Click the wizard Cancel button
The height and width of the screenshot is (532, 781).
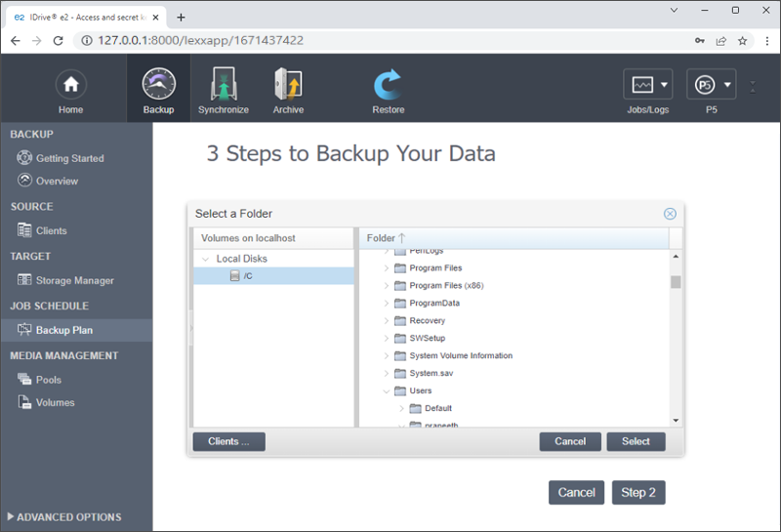point(576,492)
